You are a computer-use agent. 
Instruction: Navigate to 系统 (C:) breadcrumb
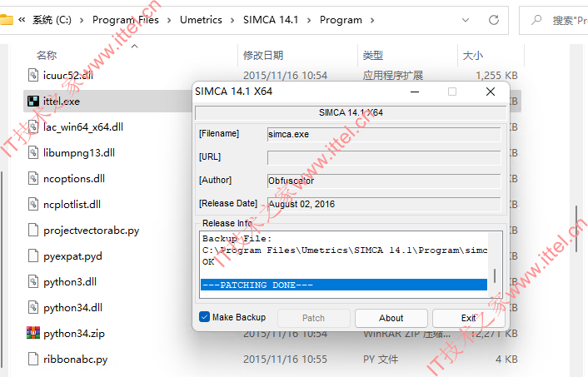[x=52, y=20]
